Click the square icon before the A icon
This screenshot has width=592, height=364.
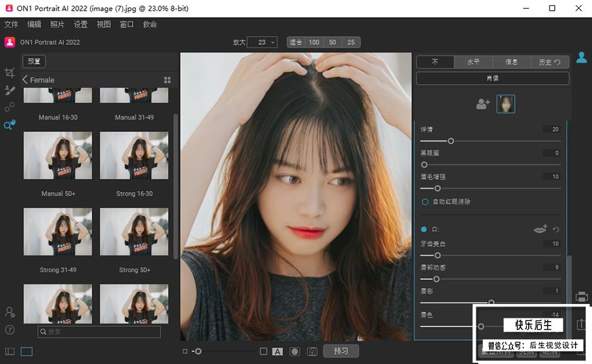click(263, 351)
